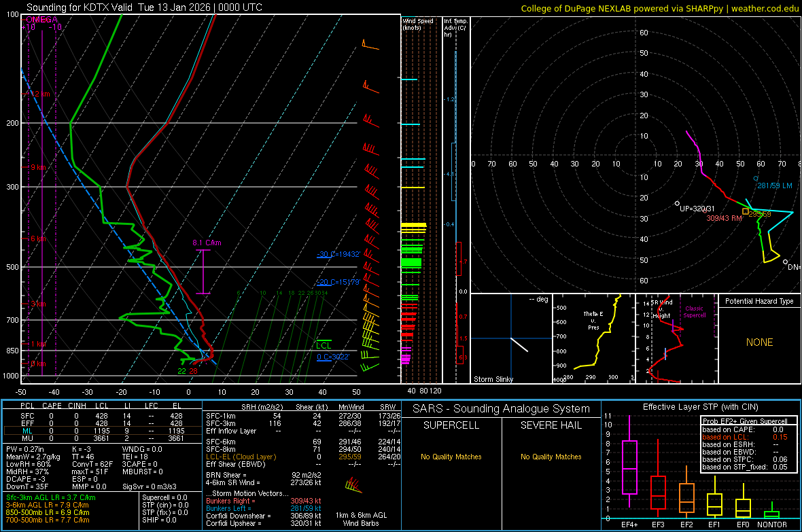Viewport: 802px width, 532px height.
Task: Click the 281/59 LM hodograph label
Action: [x=774, y=185]
